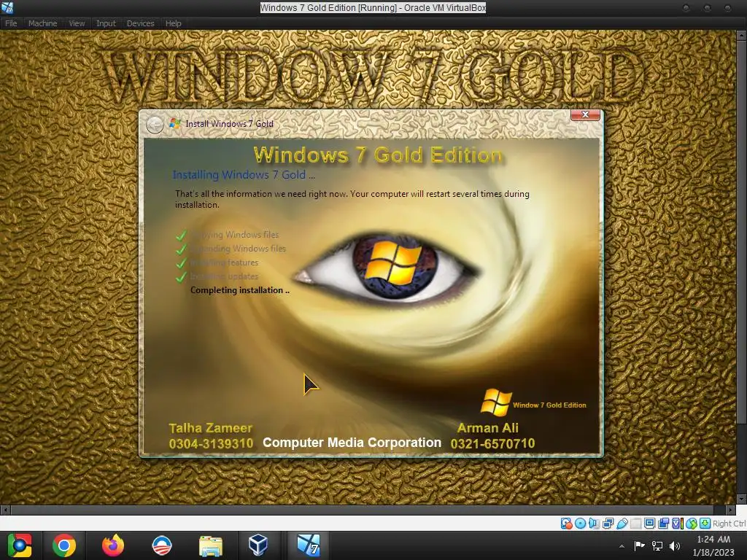The height and width of the screenshot is (560, 747).
Task: Click the phone number 0321-6570710
Action: [492, 444]
